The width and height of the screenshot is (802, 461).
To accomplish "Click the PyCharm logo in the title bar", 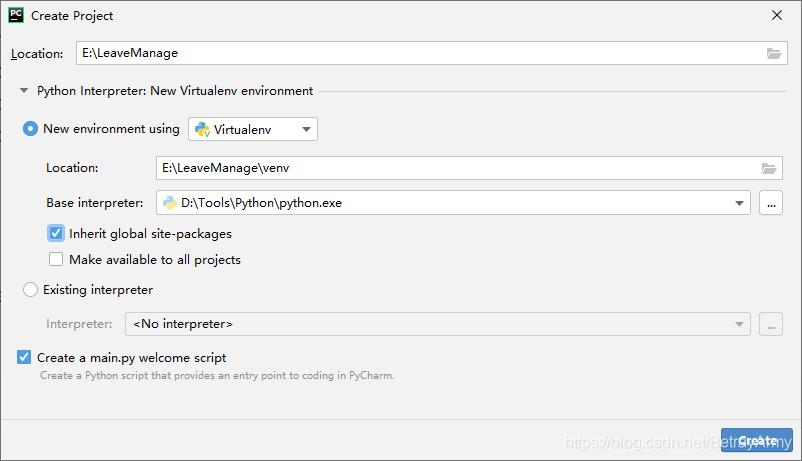I will point(16,15).
